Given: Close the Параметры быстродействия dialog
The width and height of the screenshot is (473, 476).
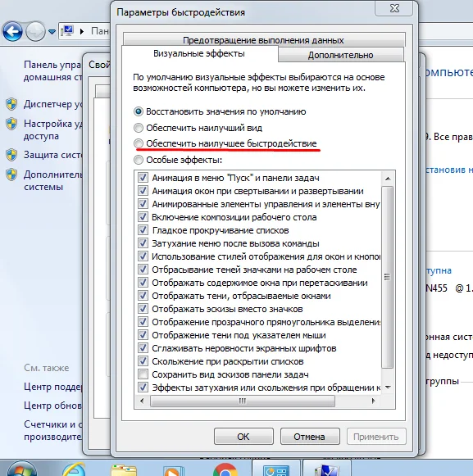Looking at the screenshot, I should pos(394,8).
